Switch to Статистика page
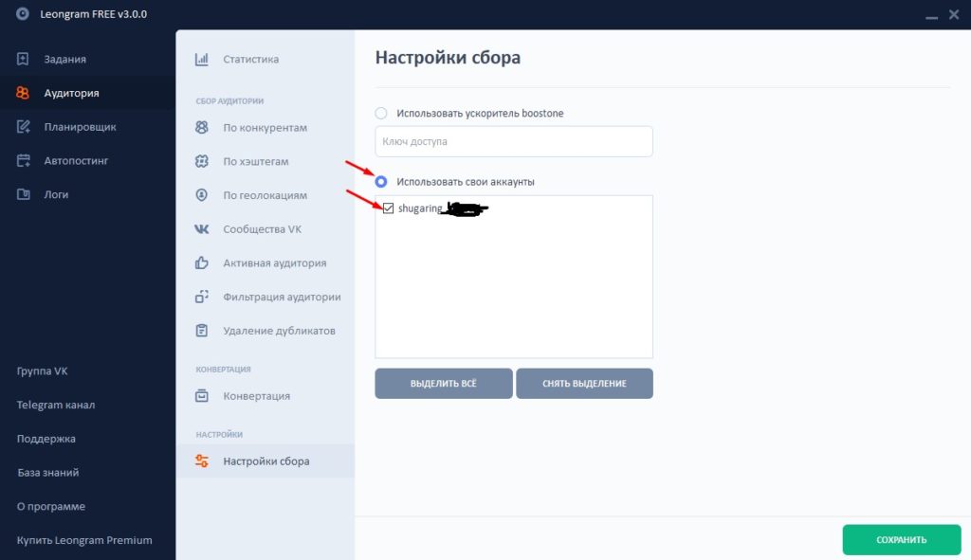Image resolution: width=971 pixels, height=560 pixels. (266, 59)
